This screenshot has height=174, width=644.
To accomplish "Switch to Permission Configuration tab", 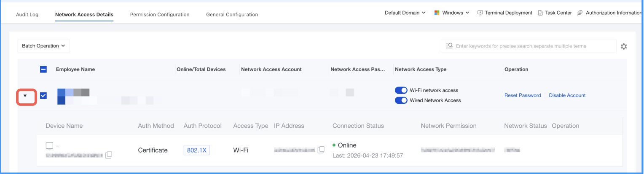I will pyautogui.click(x=160, y=15).
